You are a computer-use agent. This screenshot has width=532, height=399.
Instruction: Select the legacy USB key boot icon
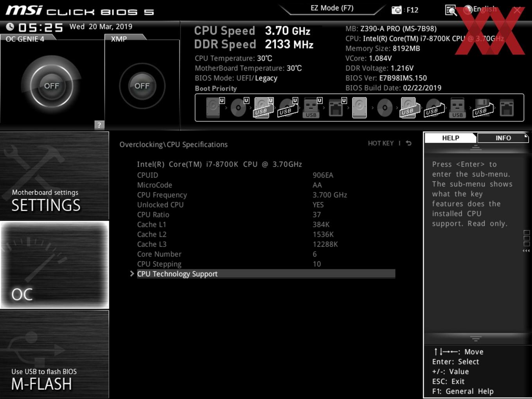pos(457,108)
